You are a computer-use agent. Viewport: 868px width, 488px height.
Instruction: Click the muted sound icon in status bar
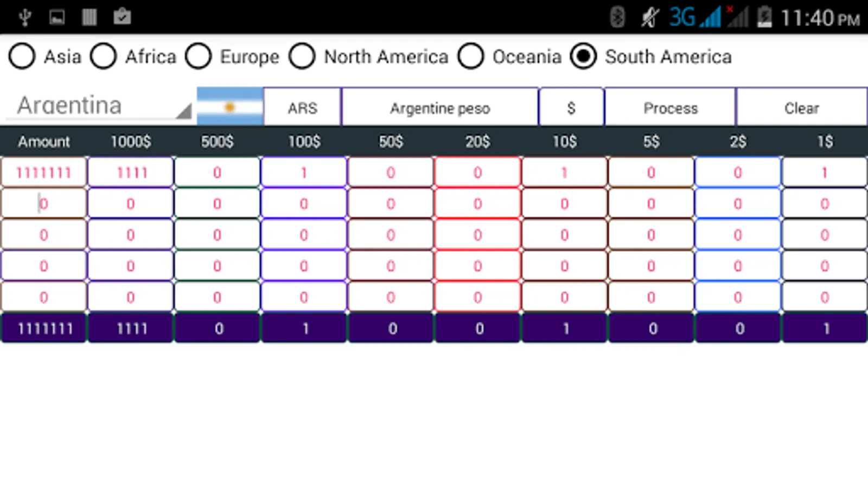pyautogui.click(x=649, y=16)
